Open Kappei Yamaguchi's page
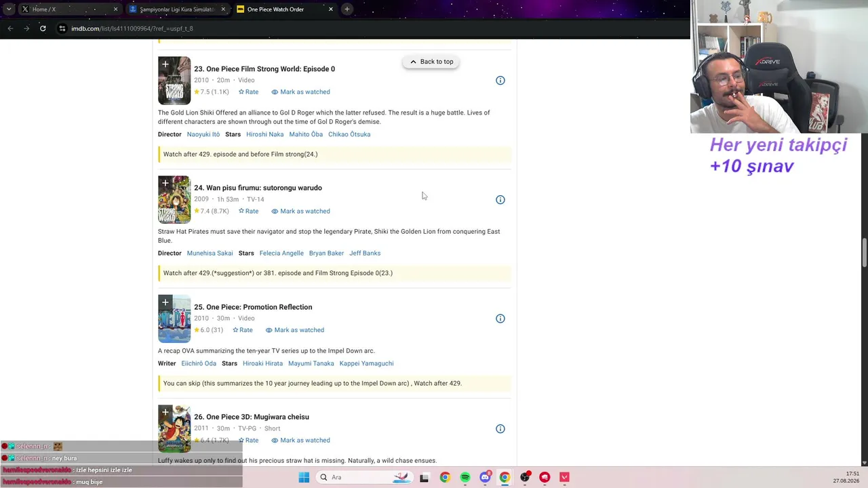Image resolution: width=868 pixels, height=488 pixels. (x=367, y=363)
